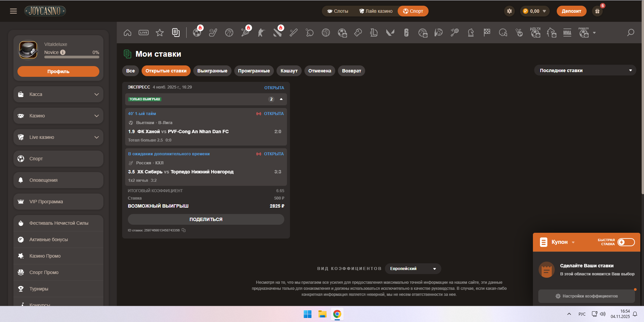Open the gift box bonuses icon

(597, 11)
